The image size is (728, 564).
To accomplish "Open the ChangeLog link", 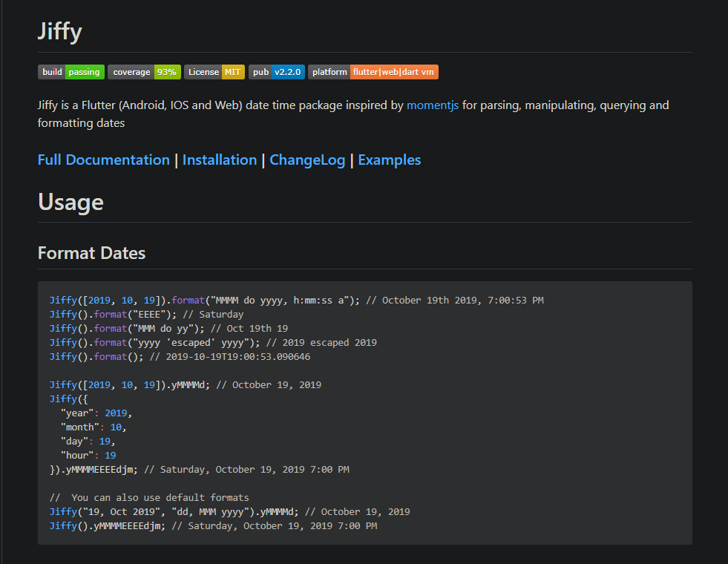I will click(x=307, y=160).
